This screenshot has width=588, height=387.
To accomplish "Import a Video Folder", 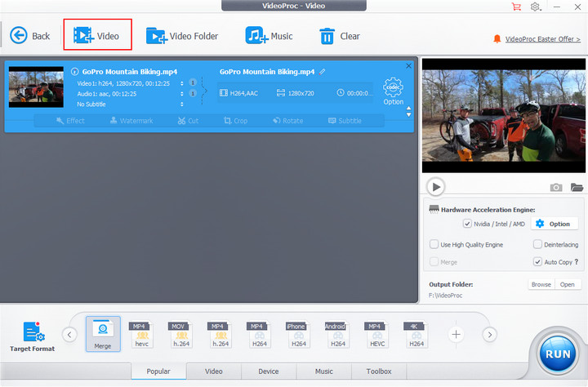I will pos(182,36).
